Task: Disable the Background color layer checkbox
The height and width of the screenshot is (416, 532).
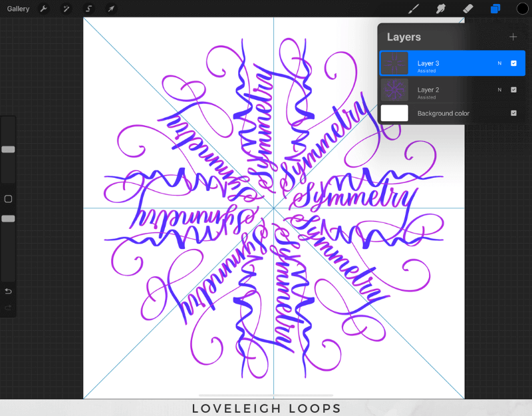Action: 513,113
